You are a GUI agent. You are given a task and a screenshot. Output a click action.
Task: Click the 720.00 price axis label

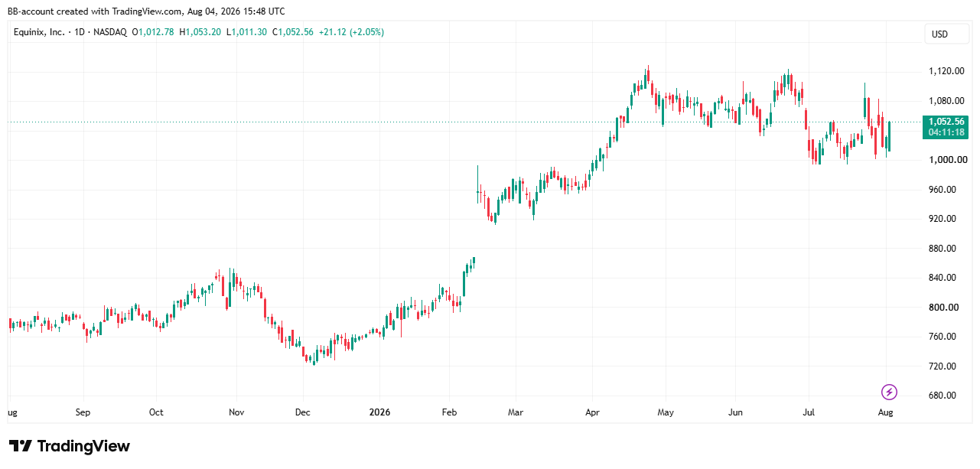pos(942,366)
